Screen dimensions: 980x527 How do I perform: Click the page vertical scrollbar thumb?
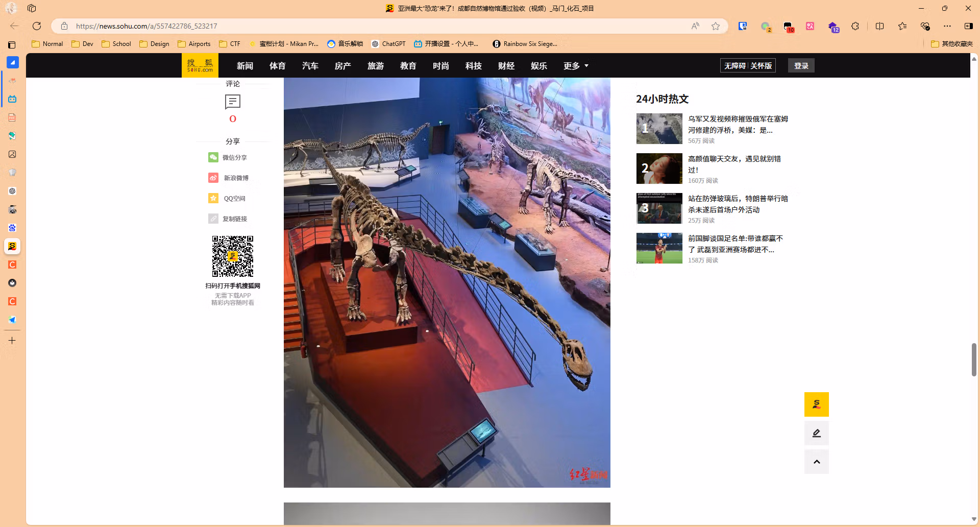974,360
